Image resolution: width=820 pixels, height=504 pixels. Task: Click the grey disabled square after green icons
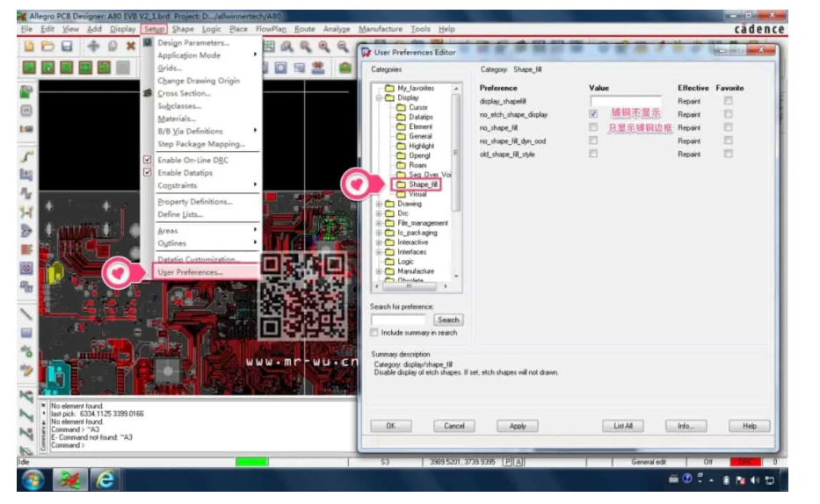[x=123, y=68]
